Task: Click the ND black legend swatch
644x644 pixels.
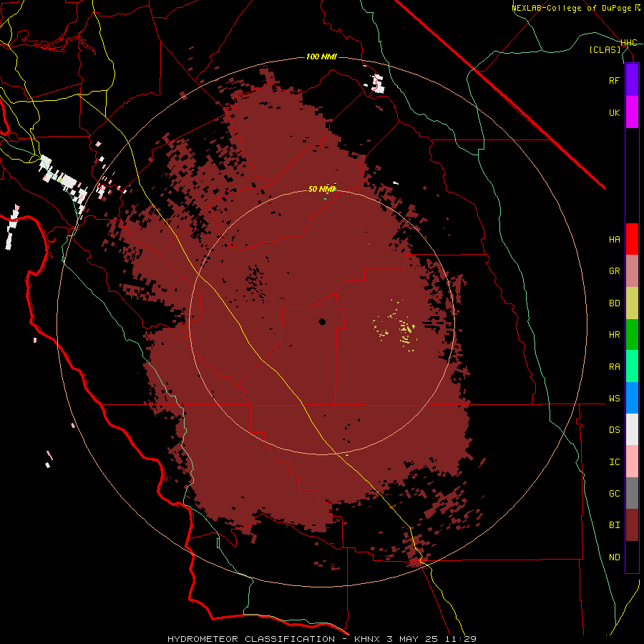Action: 632,557
